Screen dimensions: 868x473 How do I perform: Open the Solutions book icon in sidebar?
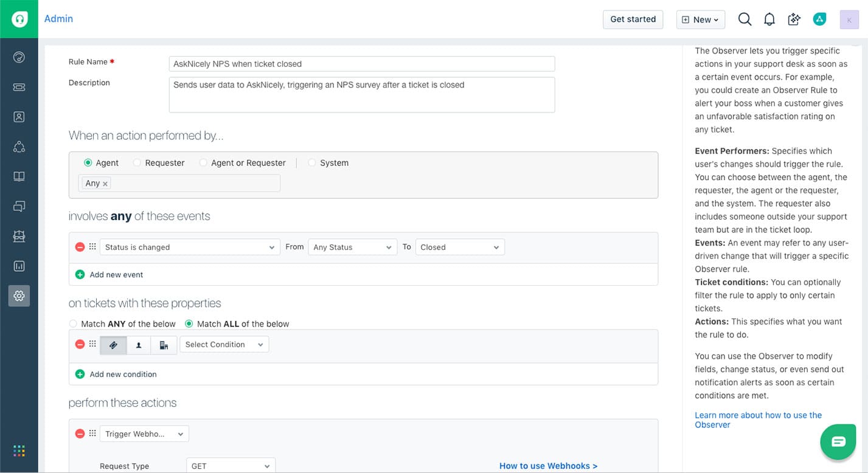[19, 177]
